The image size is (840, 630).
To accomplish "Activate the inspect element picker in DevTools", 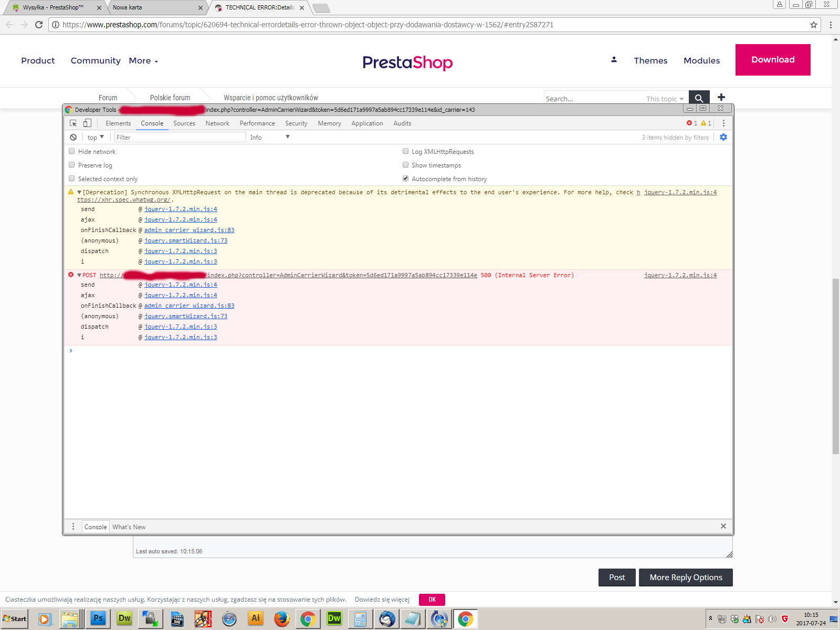I will point(73,123).
